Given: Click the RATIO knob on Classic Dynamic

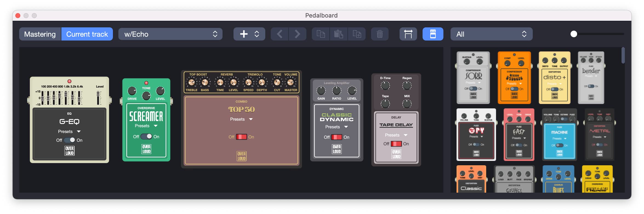Looking at the screenshot, I should (x=337, y=90).
